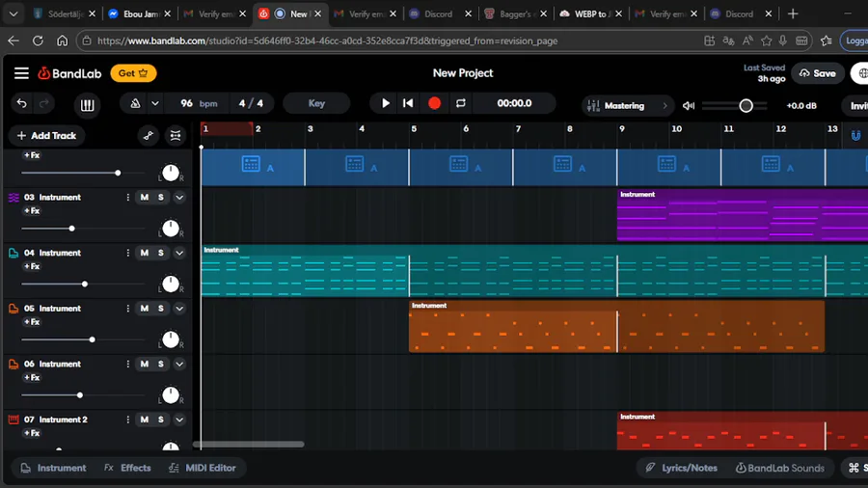Viewport: 868px width, 488px height.
Task: Expand track 06 Instrument chevron
Action: click(x=179, y=364)
